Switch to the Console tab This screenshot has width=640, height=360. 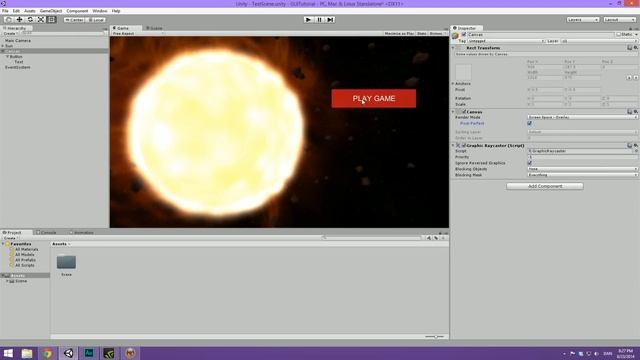(x=48, y=233)
